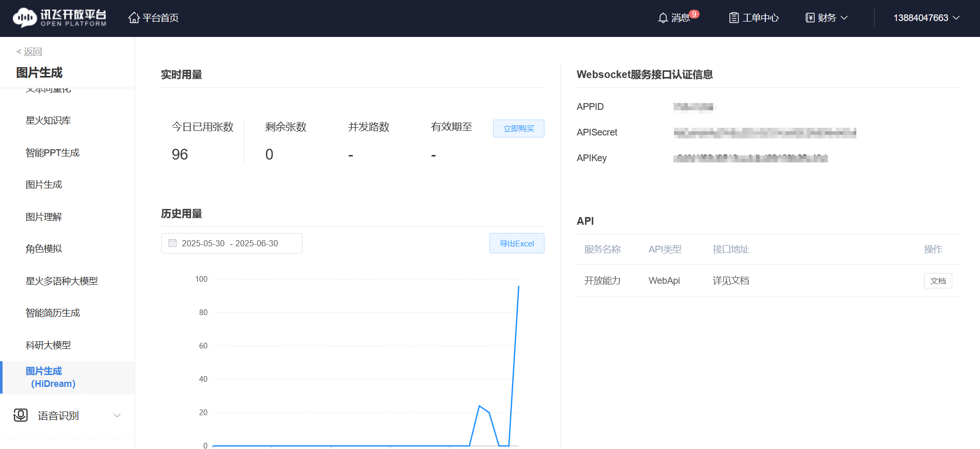Screen dimensions: 980x449
Task: Click the WebApi type cell
Action: (x=664, y=281)
